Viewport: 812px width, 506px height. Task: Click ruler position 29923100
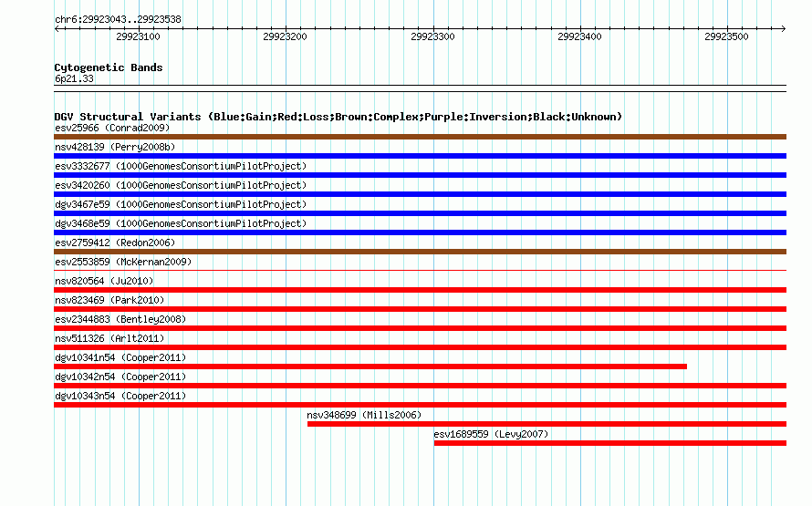click(139, 36)
